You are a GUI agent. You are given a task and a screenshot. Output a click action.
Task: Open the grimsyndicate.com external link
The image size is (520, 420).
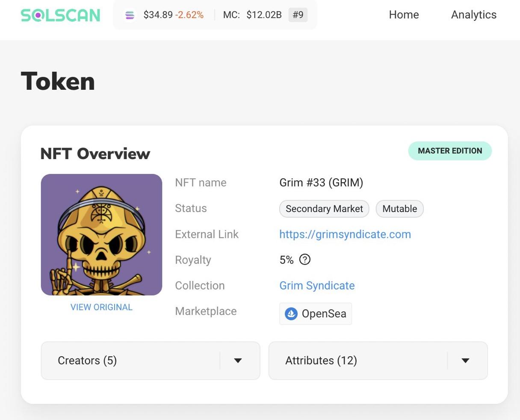(345, 234)
